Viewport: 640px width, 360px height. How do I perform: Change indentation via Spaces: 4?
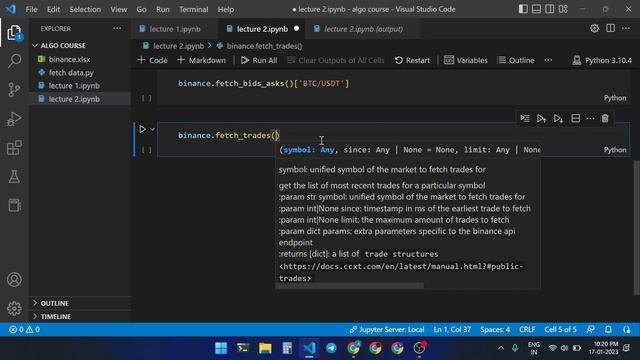pos(495,329)
